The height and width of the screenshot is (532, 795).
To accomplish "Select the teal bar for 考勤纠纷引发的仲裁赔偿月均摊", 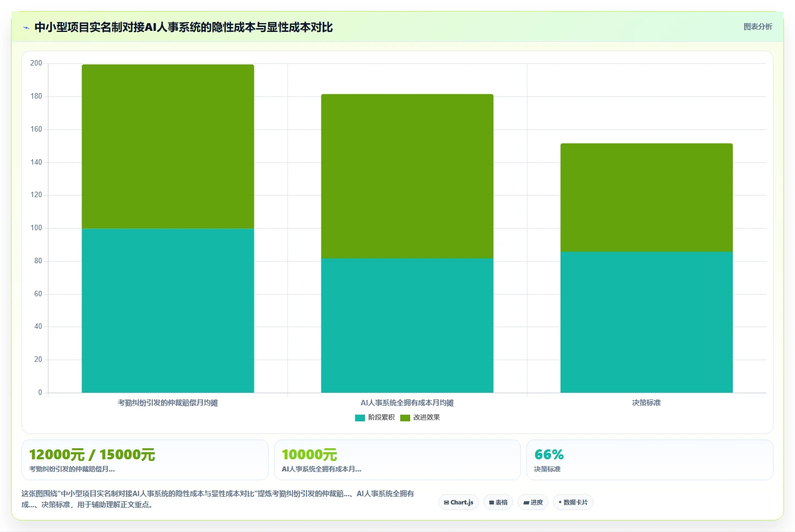I will coord(168,311).
